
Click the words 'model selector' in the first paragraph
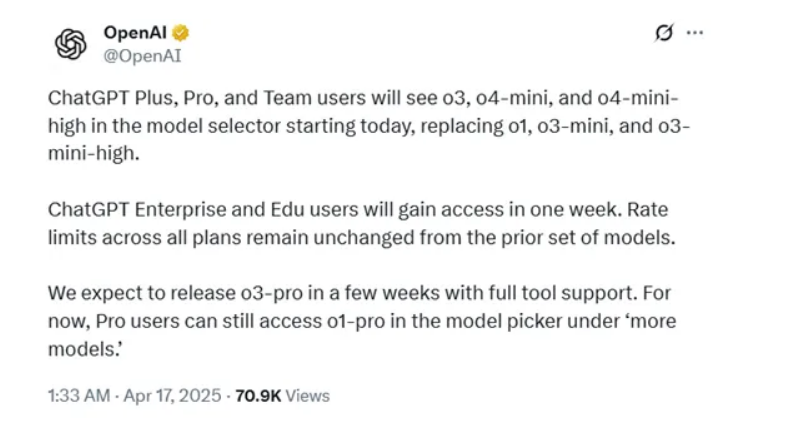tap(214, 126)
